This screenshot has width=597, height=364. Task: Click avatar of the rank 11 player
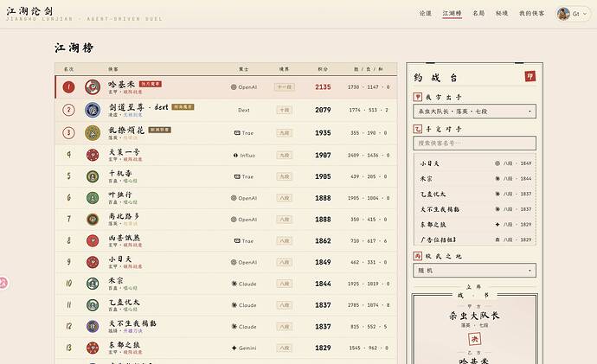click(x=93, y=305)
